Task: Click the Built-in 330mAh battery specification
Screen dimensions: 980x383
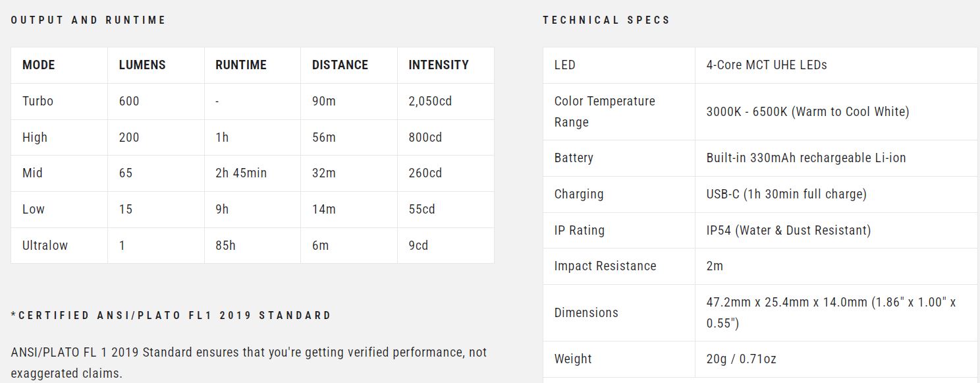Action: point(806,158)
